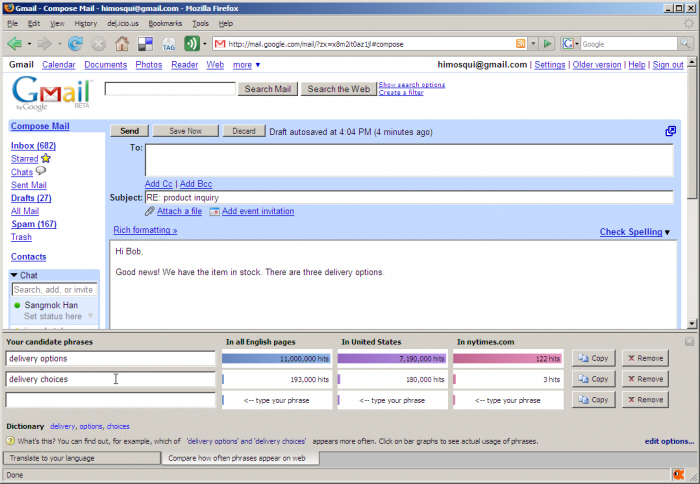The image size is (700, 484).
Task: Select 'Compare how often phrases appear on web' tab
Action: (240, 458)
